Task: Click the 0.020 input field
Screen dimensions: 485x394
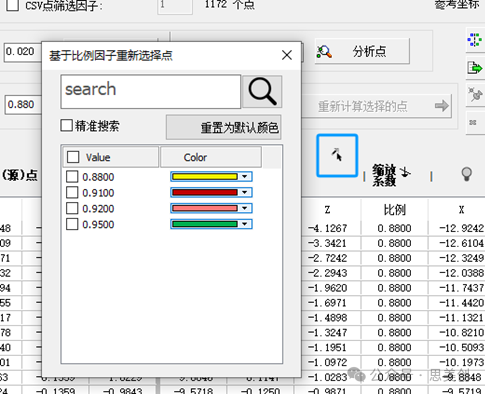Action: pos(23,52)
